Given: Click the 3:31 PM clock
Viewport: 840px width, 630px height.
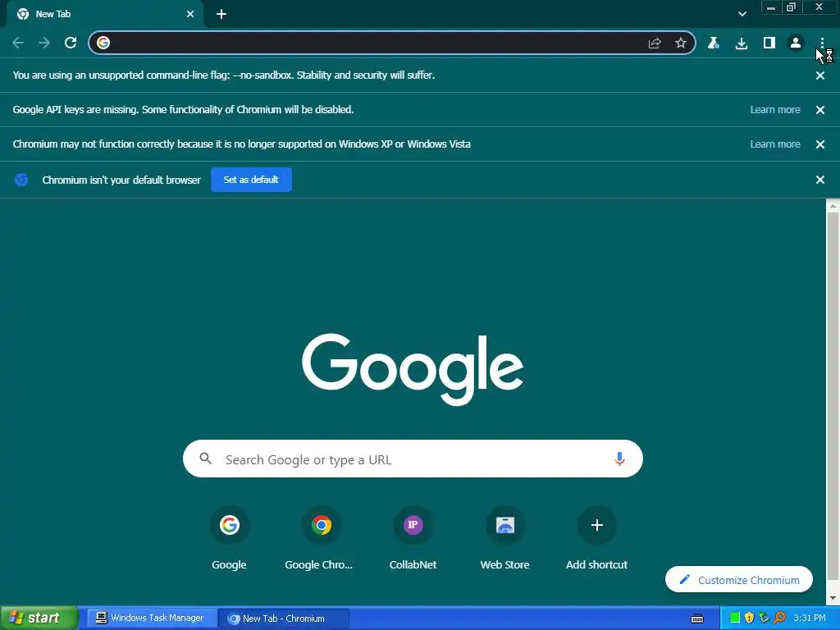Looking at the screenshot, I should click(810, 618).
